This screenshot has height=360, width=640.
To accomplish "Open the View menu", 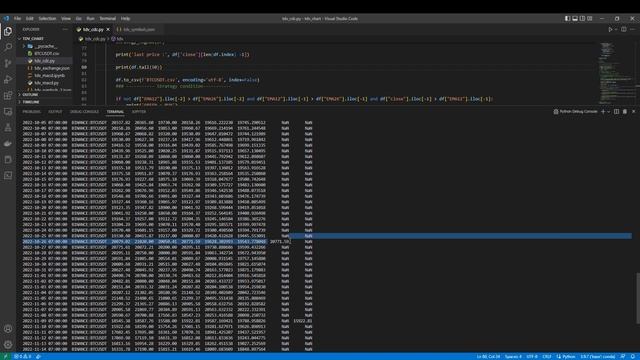I will (x=66, y=18).
